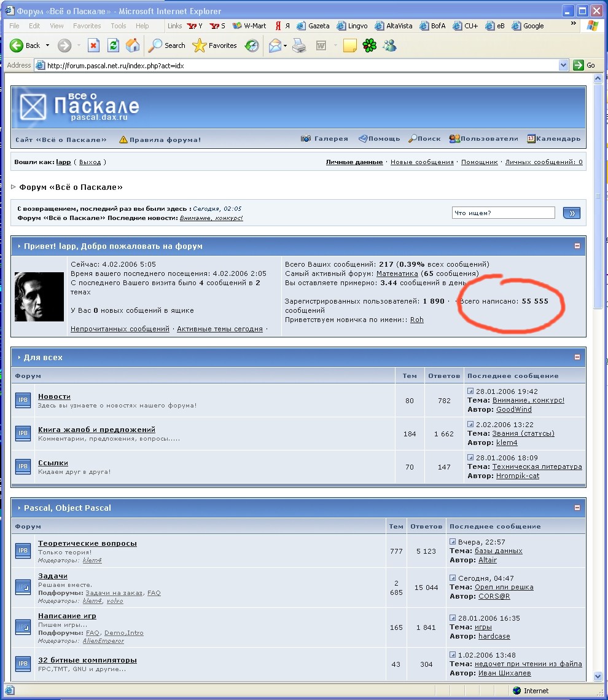The width and height of the screenshot is (608, 700).
Task: Open the Search pane from the toolbar
Action: point(166,45)
